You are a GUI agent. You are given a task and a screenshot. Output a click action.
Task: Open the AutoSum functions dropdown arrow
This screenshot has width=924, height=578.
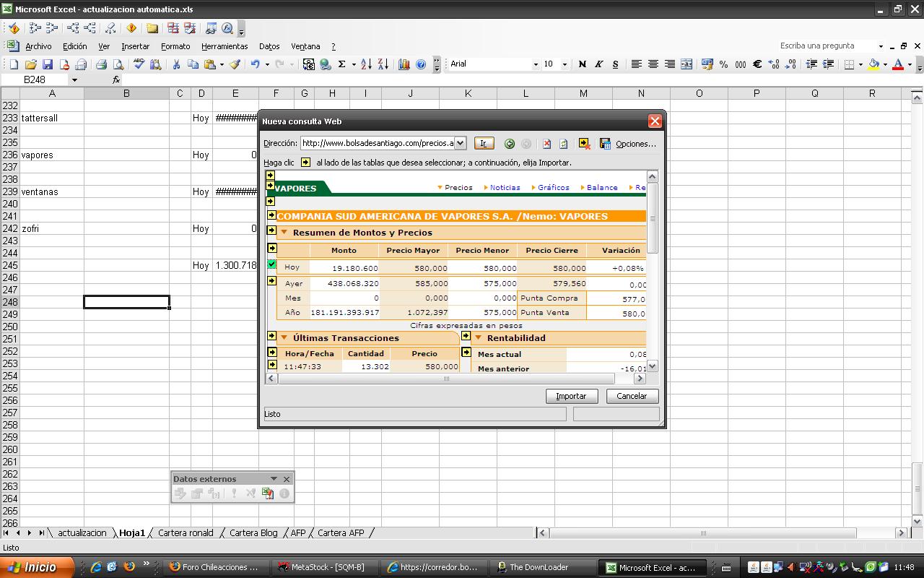click(x=354, y=64)
